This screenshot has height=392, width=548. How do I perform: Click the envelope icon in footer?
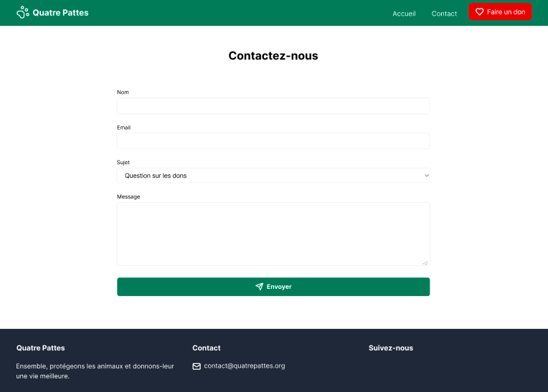[x=197, y=366]
